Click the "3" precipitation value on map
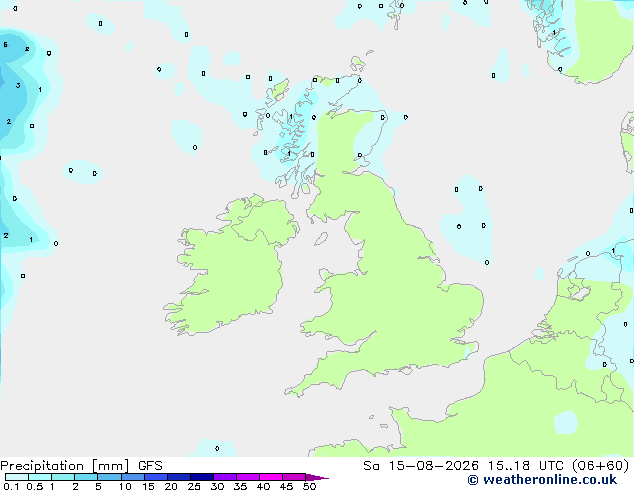Viewport: 634px width, 490px height. [x=18, y=85]
